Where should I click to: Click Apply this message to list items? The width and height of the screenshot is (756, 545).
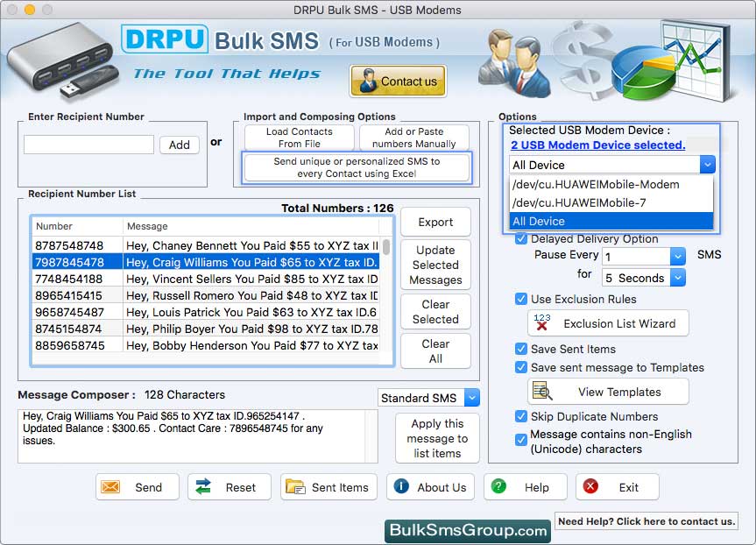(x=437, y=438)
